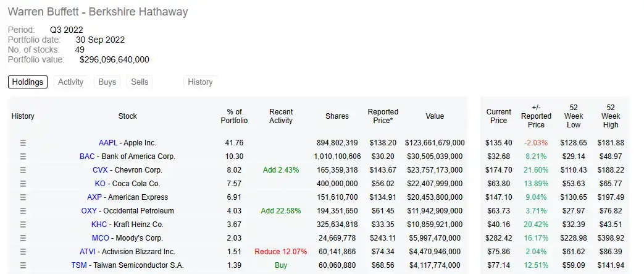Open the TSM ticker link
The height and width of the screenshot is (274, 644).
[x=79, y=265]
